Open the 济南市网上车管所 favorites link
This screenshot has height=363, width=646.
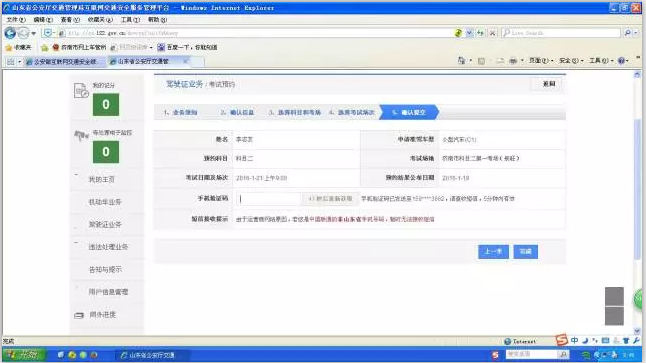point(79,47)
